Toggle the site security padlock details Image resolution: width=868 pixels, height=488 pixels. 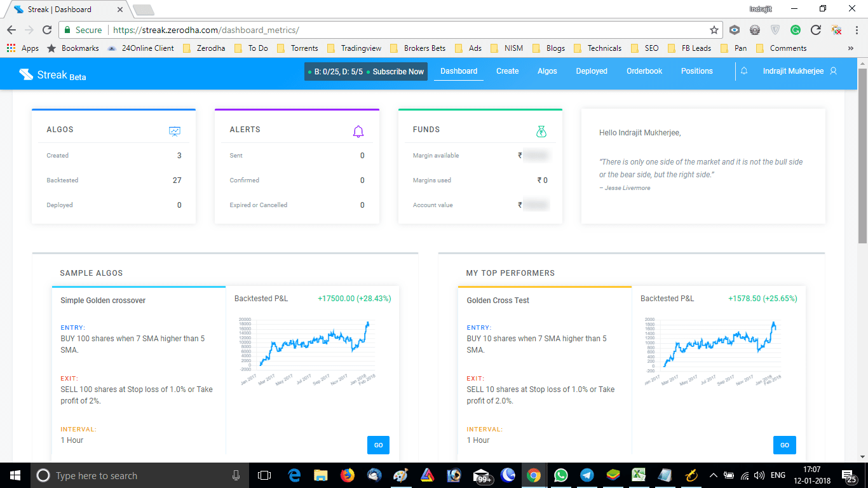(67, 30)
